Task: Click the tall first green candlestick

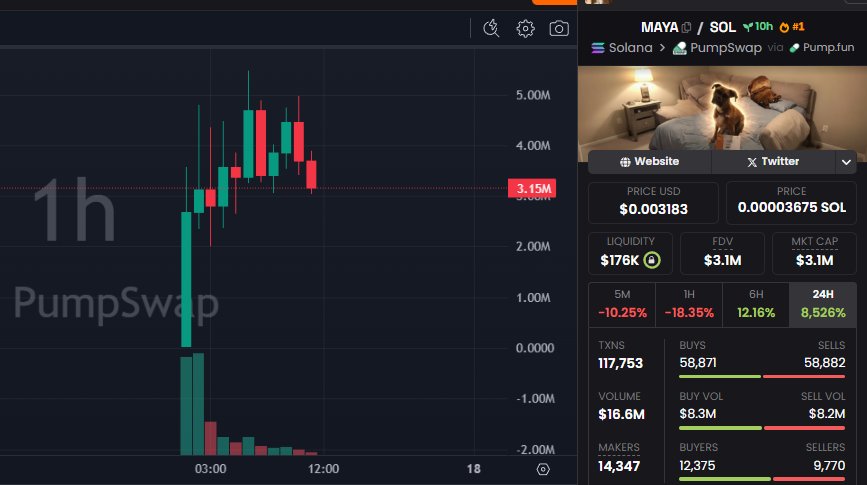Action: 186,279
